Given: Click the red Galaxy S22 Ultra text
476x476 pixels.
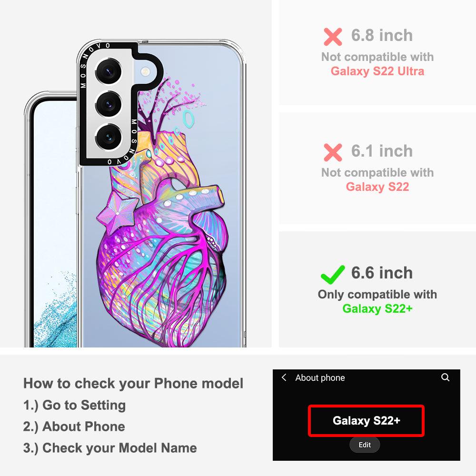Looking at the screenshot, I should (x=377, y=71).
